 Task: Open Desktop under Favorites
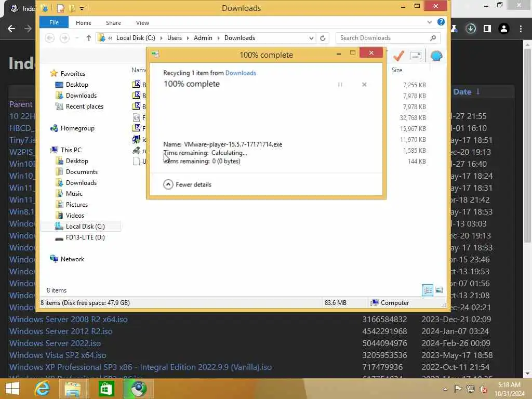coord(77,85)
